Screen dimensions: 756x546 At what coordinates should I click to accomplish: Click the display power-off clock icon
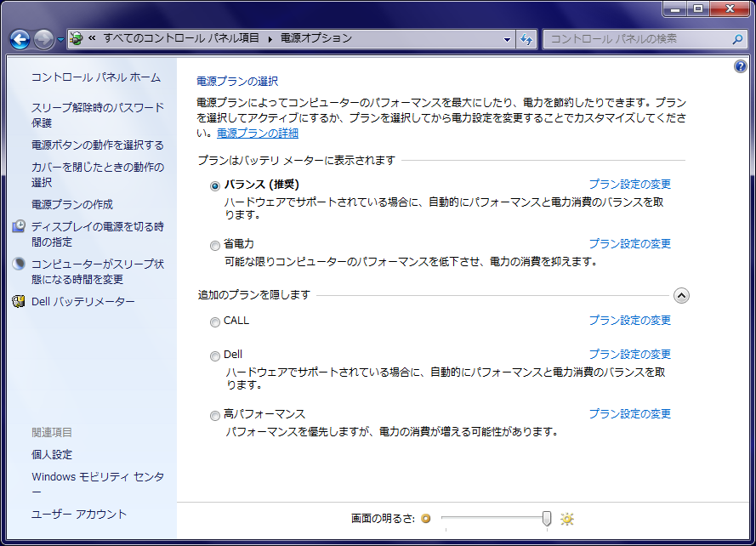coord(19,225)
